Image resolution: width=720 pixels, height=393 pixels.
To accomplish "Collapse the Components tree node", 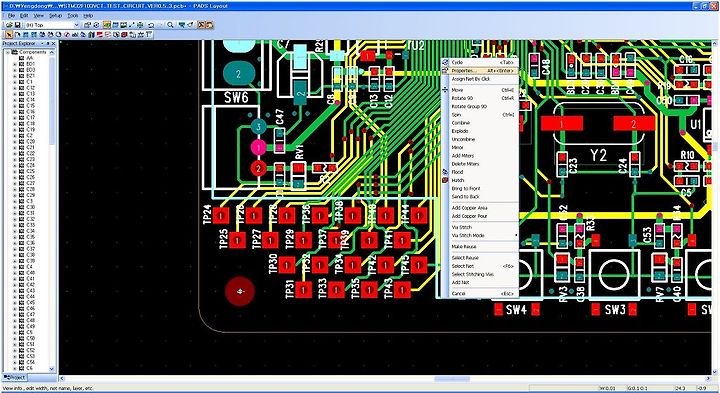I will click(8, 52).
